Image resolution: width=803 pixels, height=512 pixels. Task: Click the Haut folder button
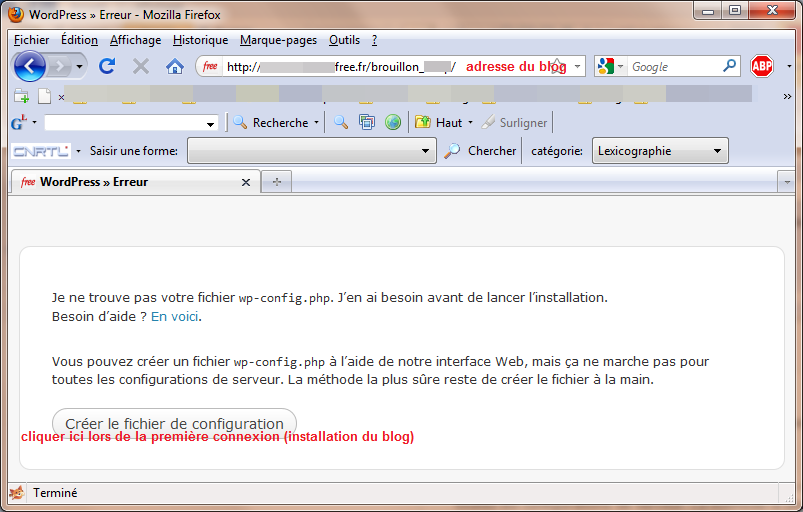439,123
